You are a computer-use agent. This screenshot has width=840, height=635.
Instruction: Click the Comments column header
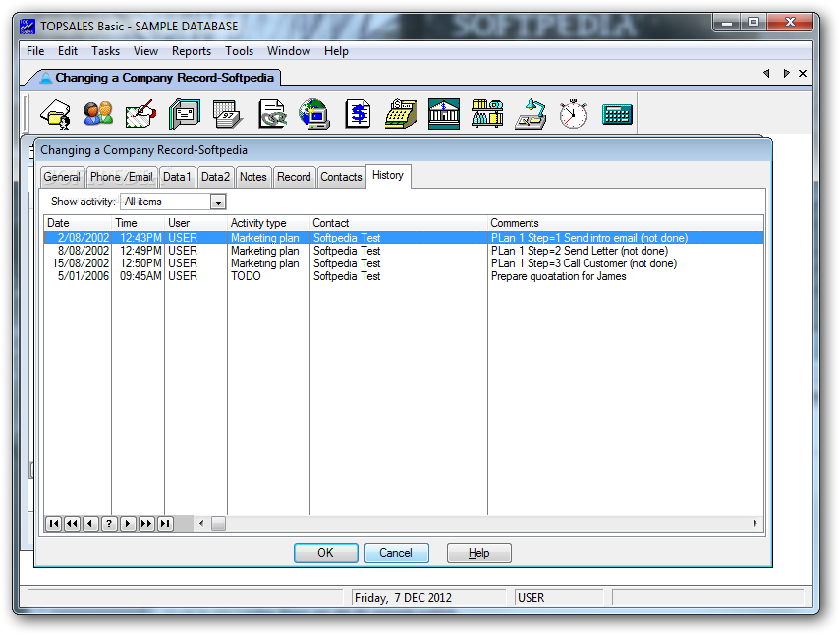click(x=626, y=223)
